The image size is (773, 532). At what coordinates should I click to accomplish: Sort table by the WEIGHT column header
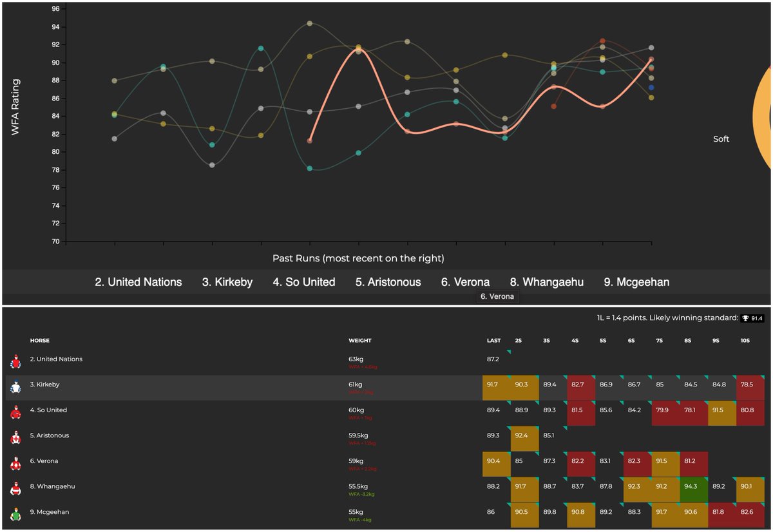[360, 340]
